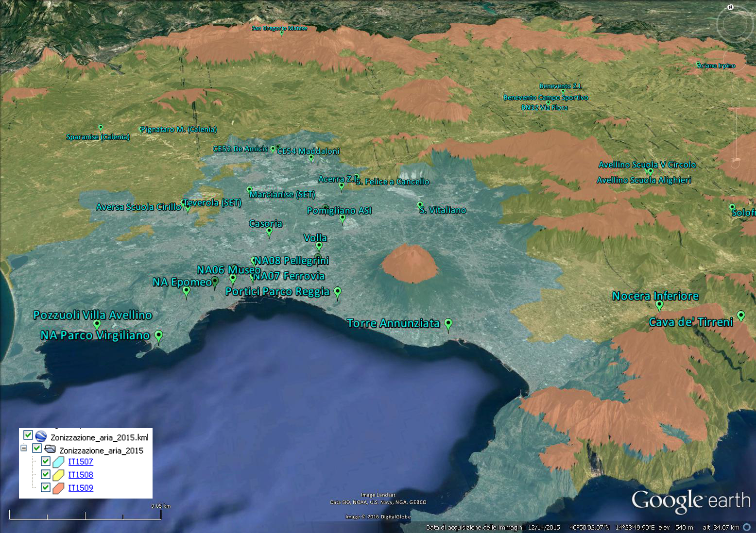
Task: Open the Marcianise (SET) pin
Action: (x=249, y=190)
